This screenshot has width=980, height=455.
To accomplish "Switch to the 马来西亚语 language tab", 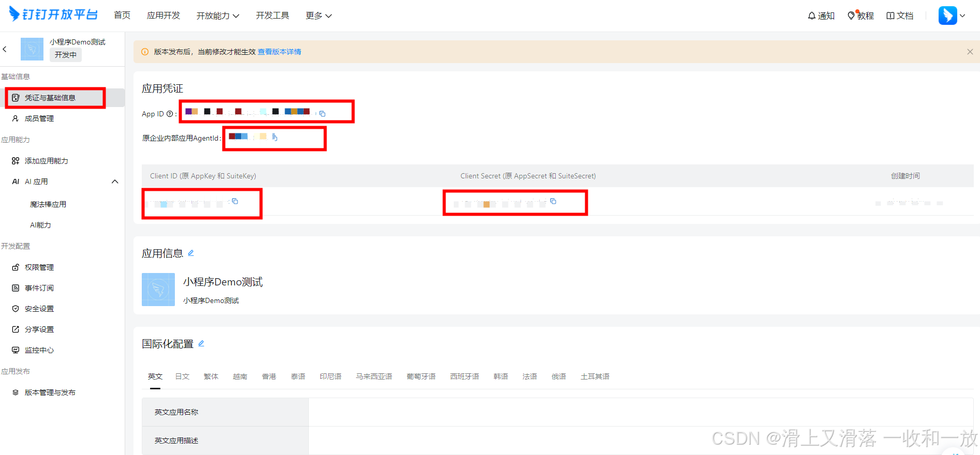I will pyautogui.click(x=374, y=376).
